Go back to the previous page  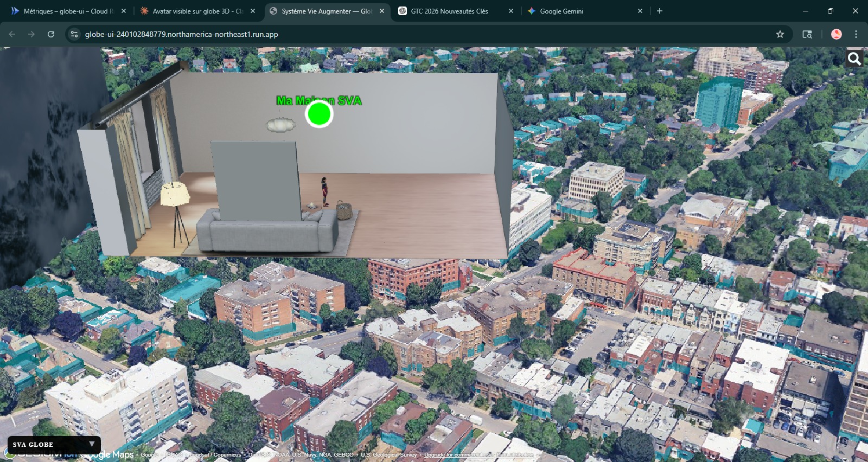[x=12, y=34]
